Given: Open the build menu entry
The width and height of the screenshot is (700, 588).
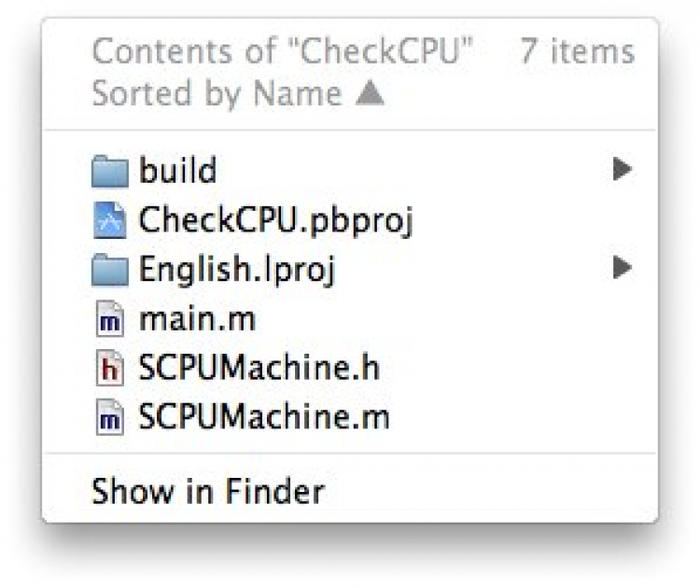Looking at the screenshot, I should [x=177, y=170].
